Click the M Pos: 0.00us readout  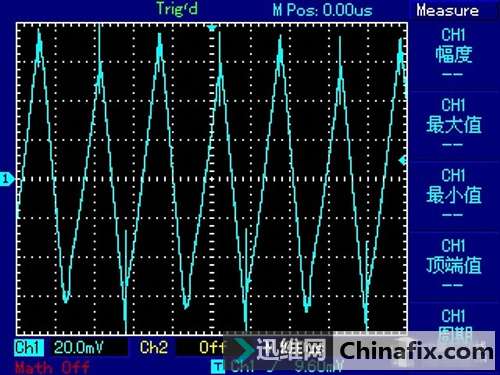[x=322, y=10]
